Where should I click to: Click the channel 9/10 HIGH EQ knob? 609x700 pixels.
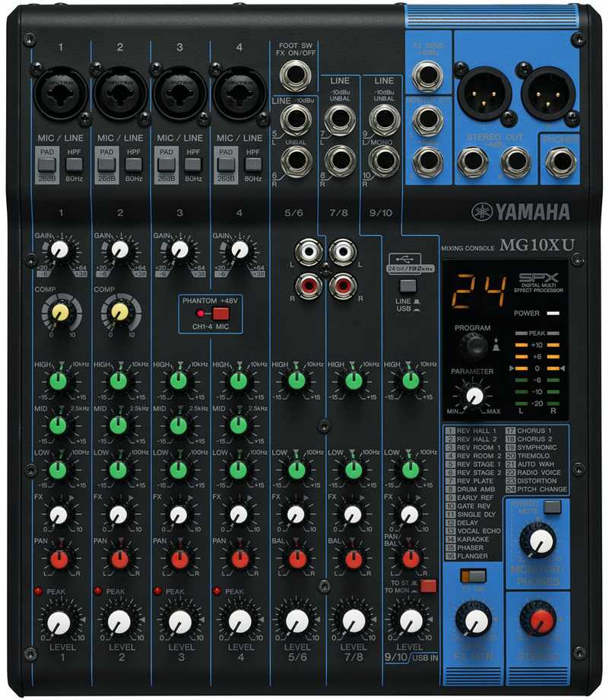coord(411,380)
